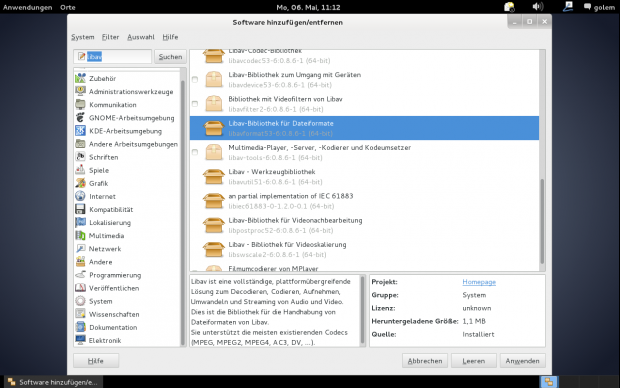
Task: Open the Internet category icon
Action: (x=80, y=196)
